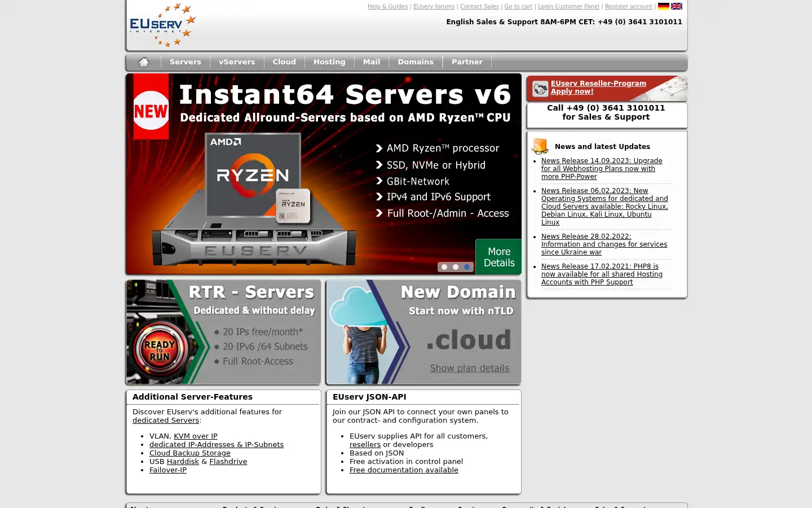Open Instant64 Servers v6 banner

(x=324, y=174)
